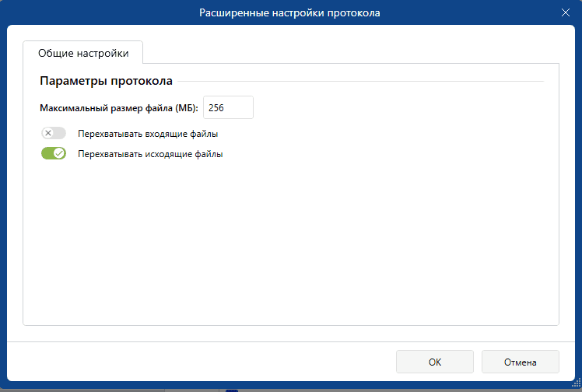Disable the 'Перехватывать исходящие файлы' toggle
The width and height of the screenshot is (582, 392).
coord(54,154)
